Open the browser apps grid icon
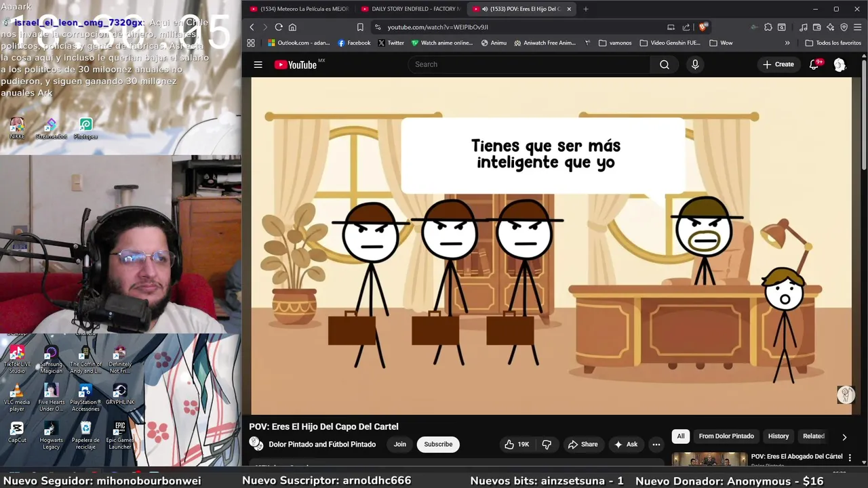Screen dimensions: 868x488 [x=251, y=43]
